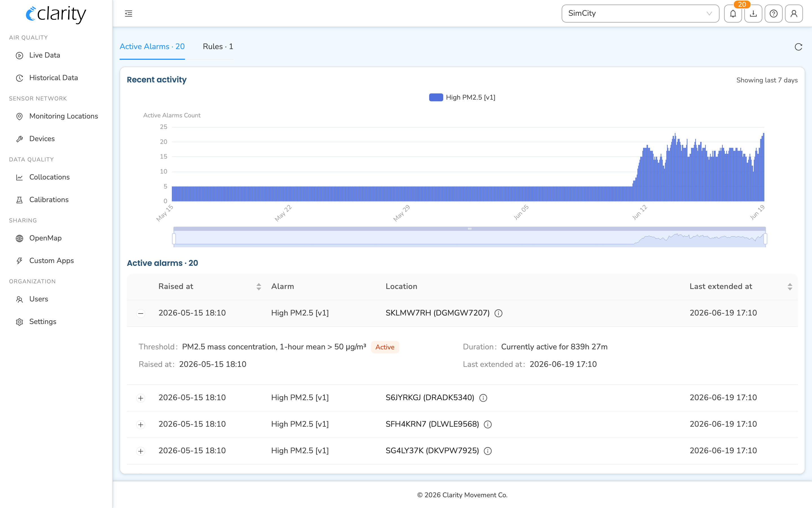The width and height of the screenshot is (812, 508).
Task: Click the Users people icon
Action: 19,299
